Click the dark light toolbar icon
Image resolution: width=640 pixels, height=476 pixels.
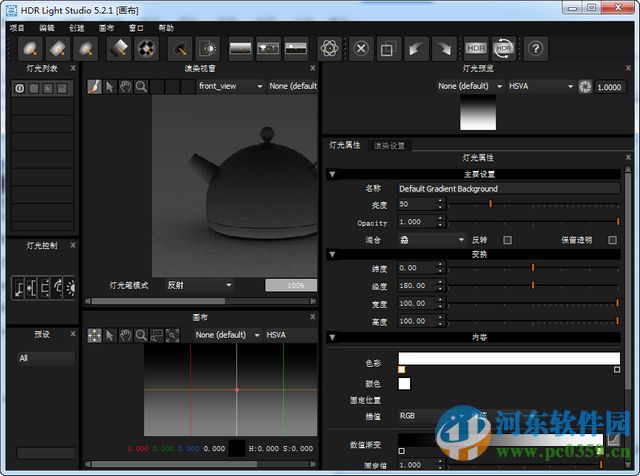point(180,49)
